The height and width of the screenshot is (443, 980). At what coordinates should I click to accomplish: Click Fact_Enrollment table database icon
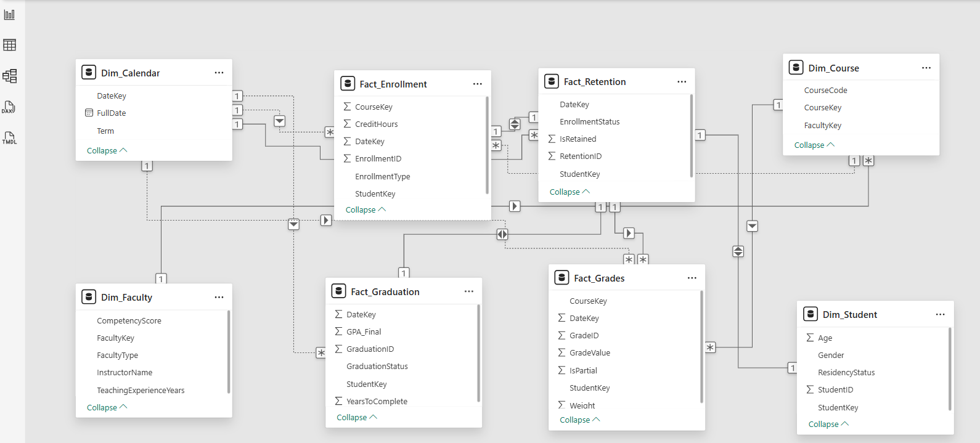(x=348, y=84)
